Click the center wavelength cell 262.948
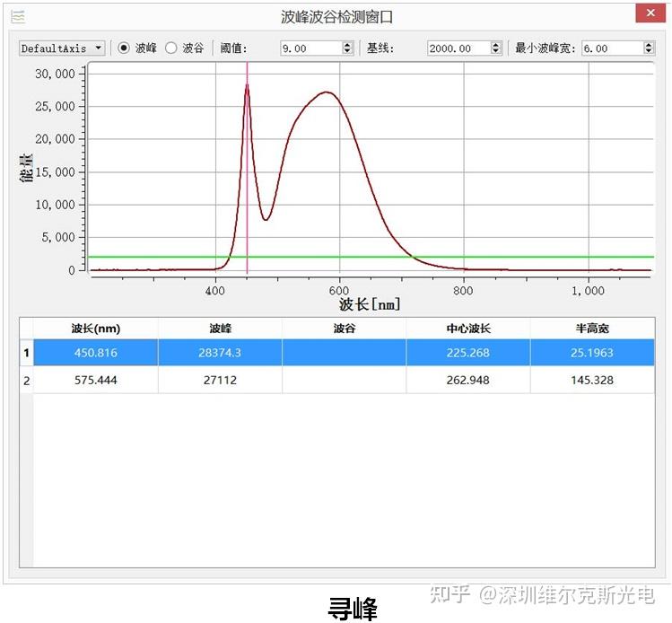The image size is (672, 623). (468, 380)
